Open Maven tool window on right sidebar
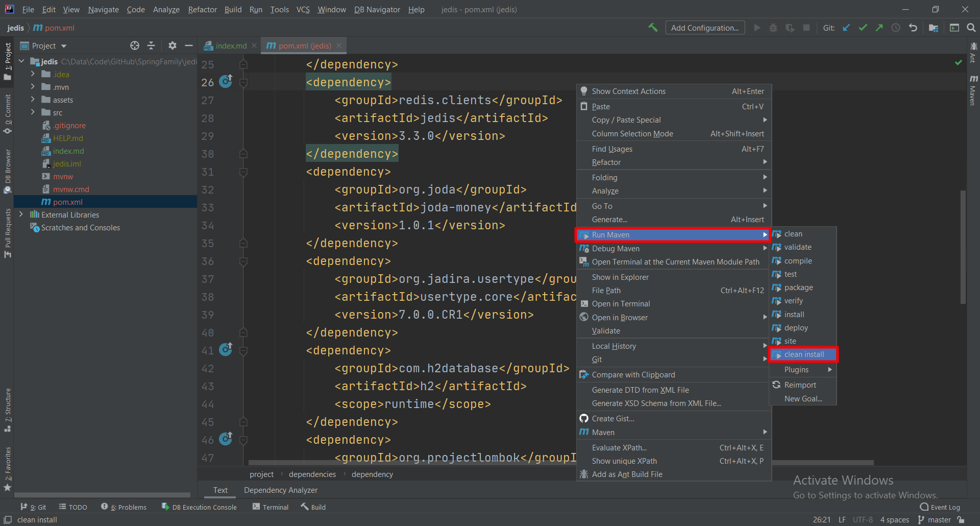 (x=973, y=90)
